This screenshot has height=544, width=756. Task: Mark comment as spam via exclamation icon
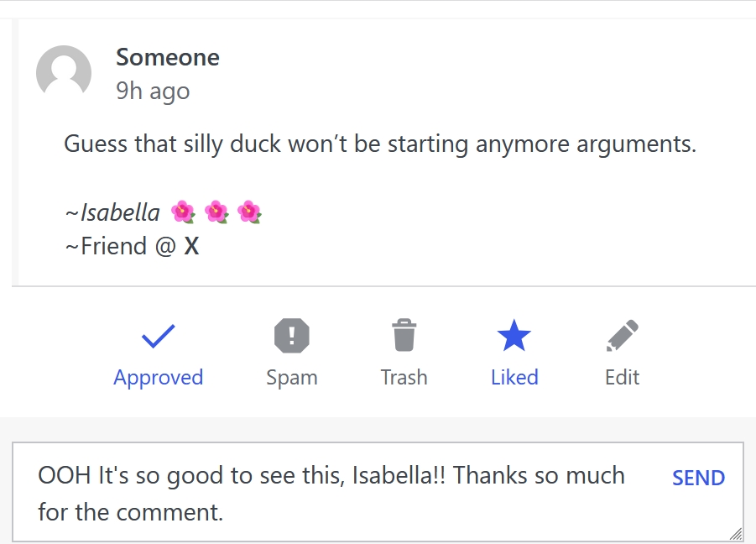point(291,337)
